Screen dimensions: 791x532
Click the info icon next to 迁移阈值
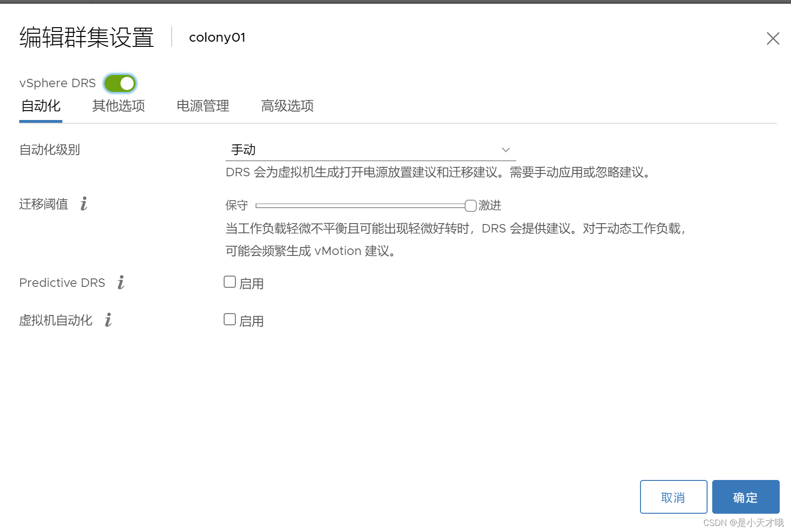tap(84, 204)
